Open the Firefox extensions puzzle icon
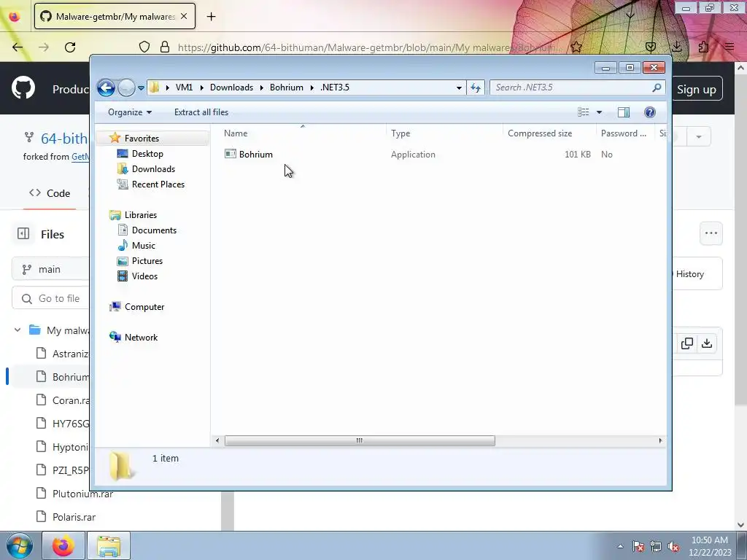Image resolution: width=747 pixels, height=560 pixels. [x=703, y=47]
